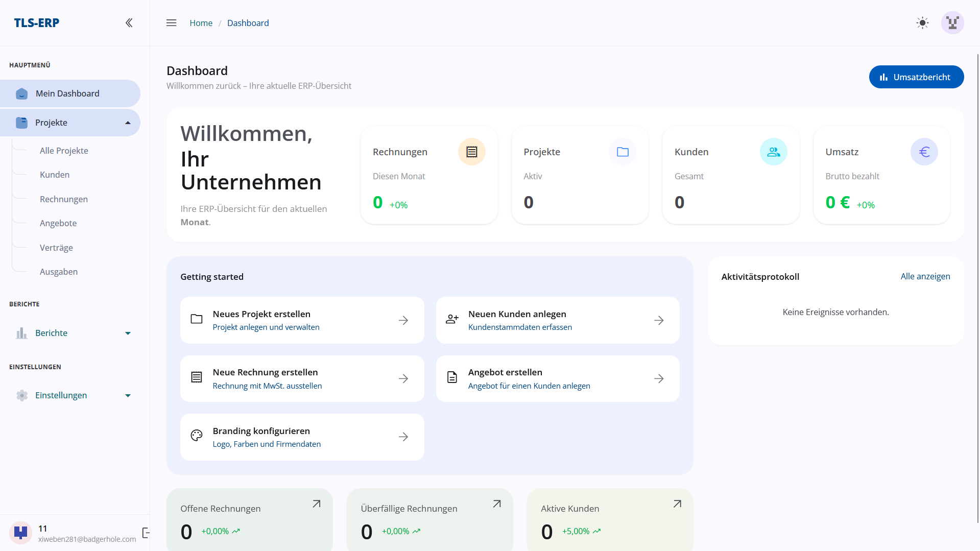Click the Dashboard breadcrumb
The height and width of the screenshot is (551, 980).
pos(248,23)
